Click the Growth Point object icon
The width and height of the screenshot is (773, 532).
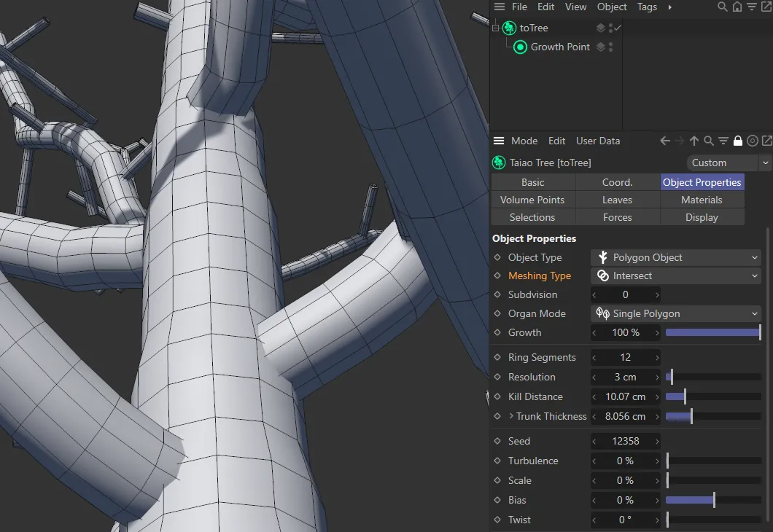[520, 47]
